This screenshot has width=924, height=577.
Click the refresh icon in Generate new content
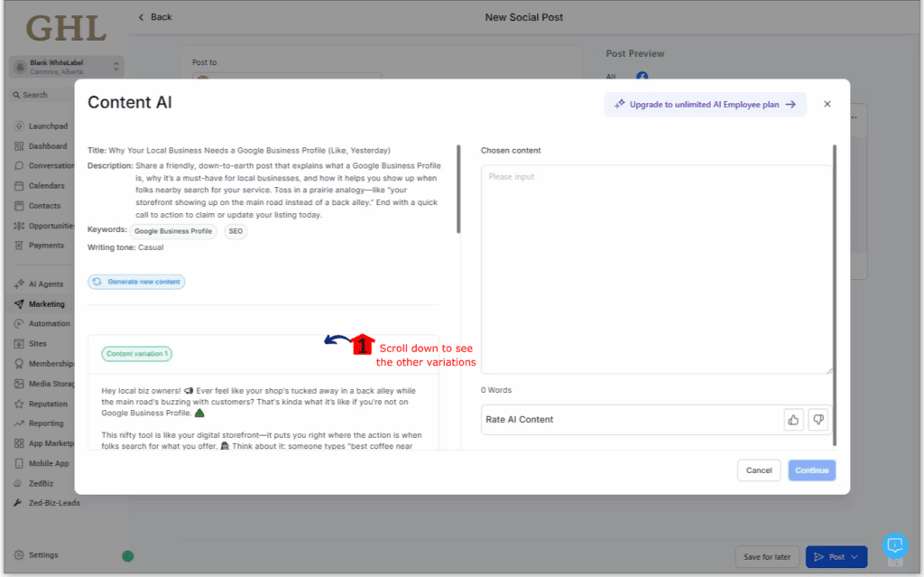[97, 282]
